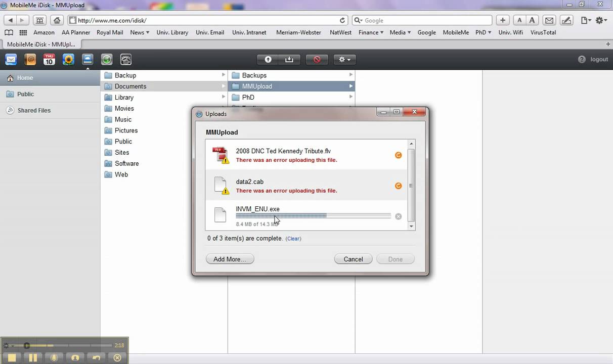Open the Backup folder

pos(164,75)
